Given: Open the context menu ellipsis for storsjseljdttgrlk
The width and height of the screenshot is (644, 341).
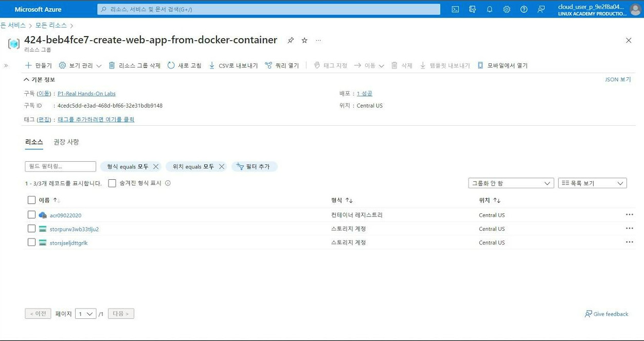Looking at the screenshot, I should pyautogui.click(x=629, y=243).
